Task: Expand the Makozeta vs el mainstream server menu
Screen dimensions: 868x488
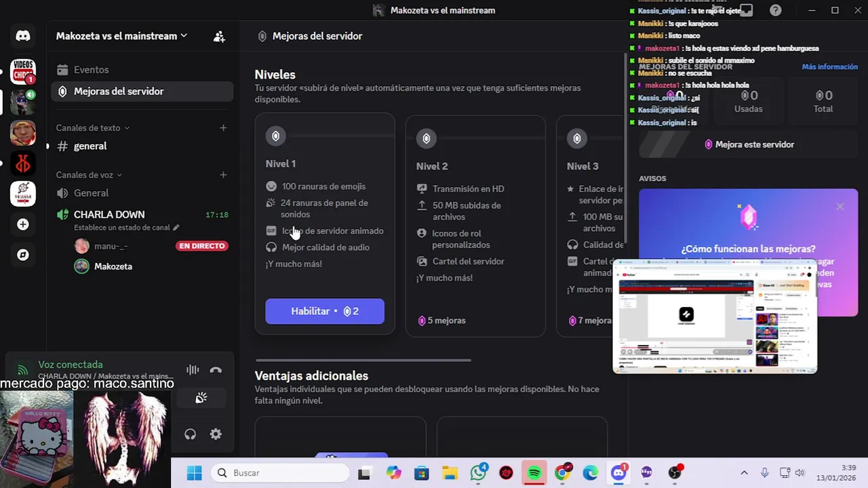Action: point(122,36)
